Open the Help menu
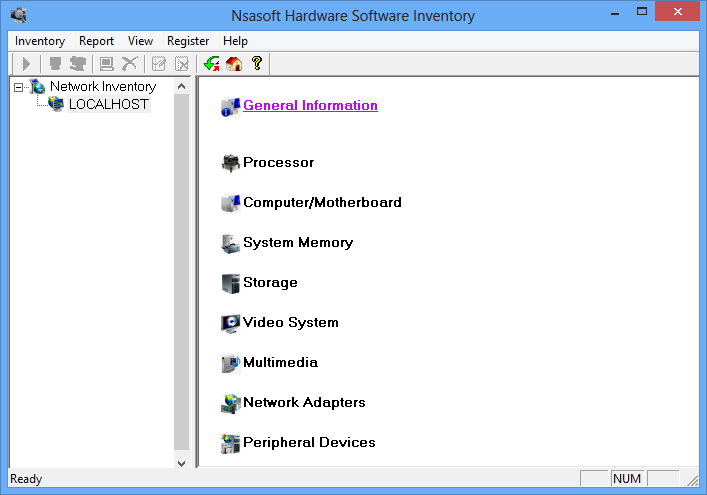The width and height of the screenshot is (707, 495). [x=235, y=41]
